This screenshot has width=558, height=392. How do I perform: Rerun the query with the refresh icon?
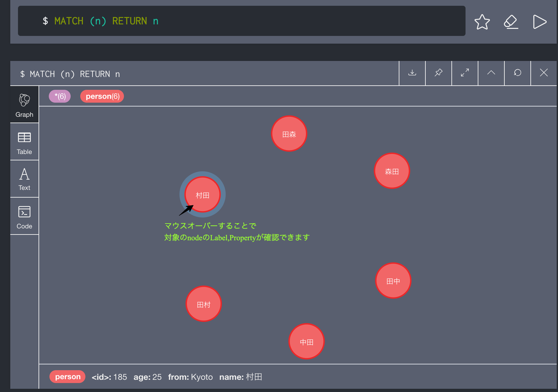click(518, 73)
